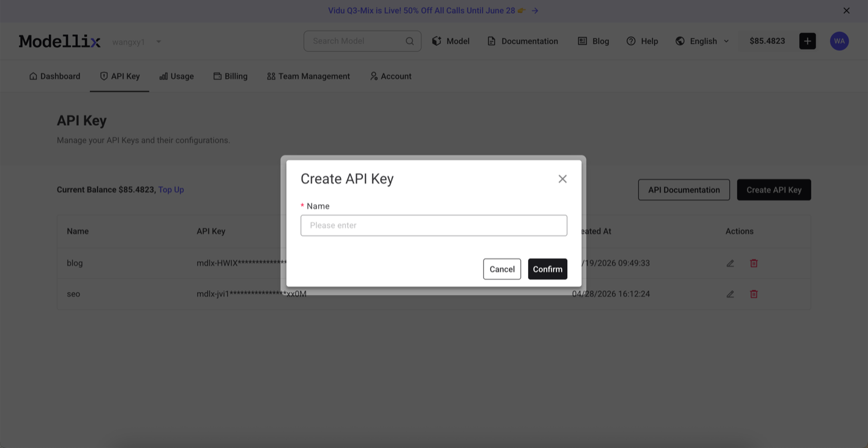
Task: Click the 'blog' key name cell
Action: 75,263
